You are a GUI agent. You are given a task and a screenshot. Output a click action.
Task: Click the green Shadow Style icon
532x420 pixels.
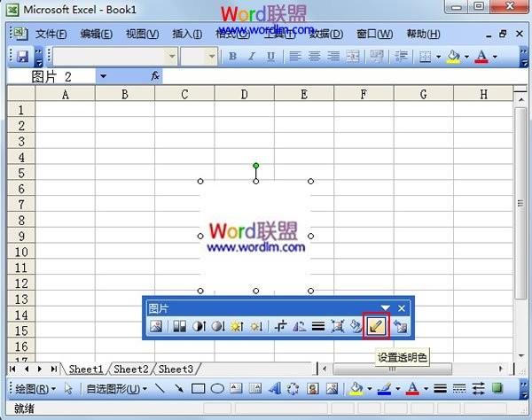[x=497, y=388]
